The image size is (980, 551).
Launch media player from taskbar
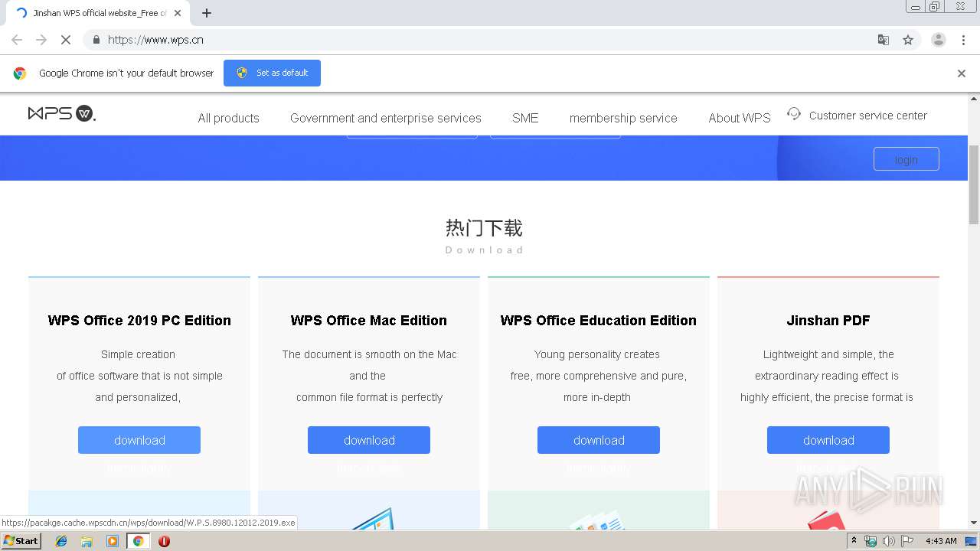pyautogui.click(x=113, y=541)
